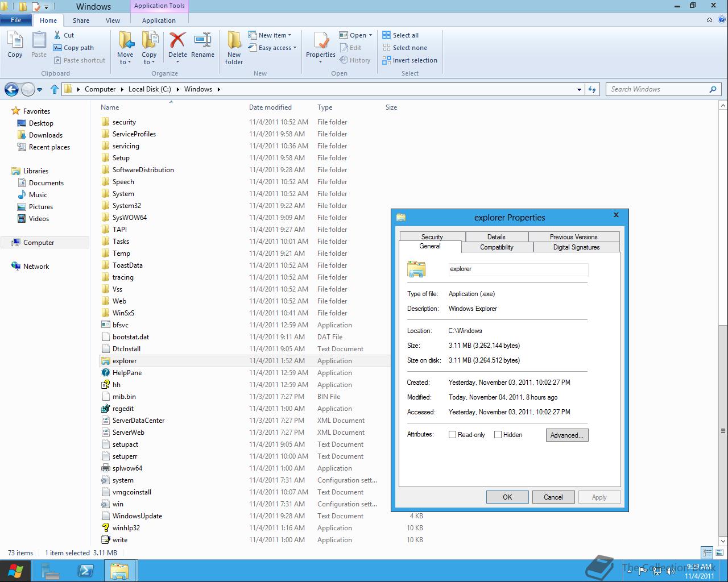728x582 pixels.
Task: Open the Easy access dropdown
Action: click(x=272, y=48)
